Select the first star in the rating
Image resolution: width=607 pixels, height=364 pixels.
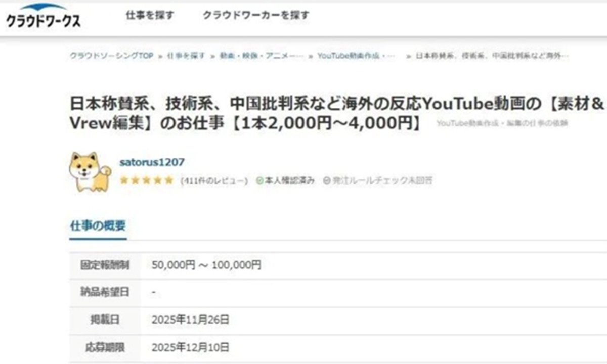[x=123, y=178]
